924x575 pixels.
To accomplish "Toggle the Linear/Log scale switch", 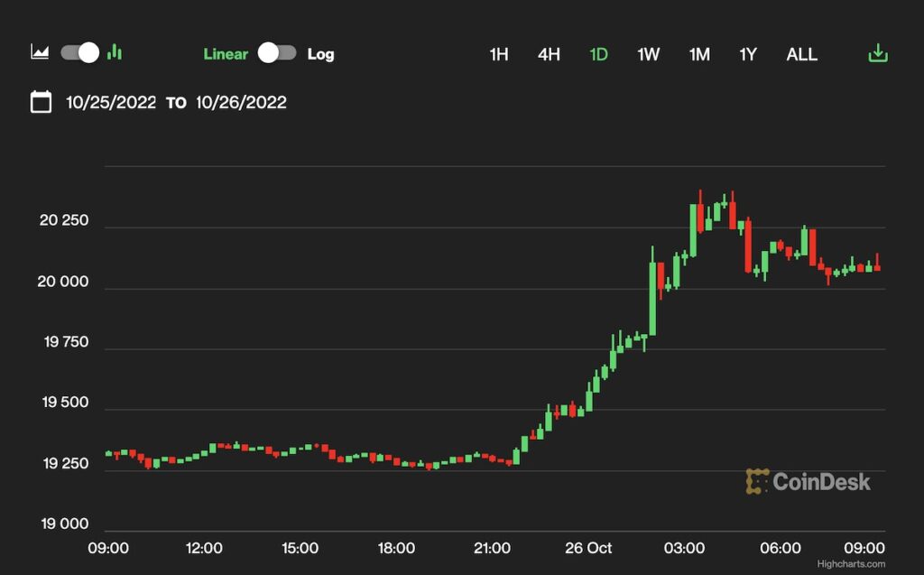I will 277,52.
